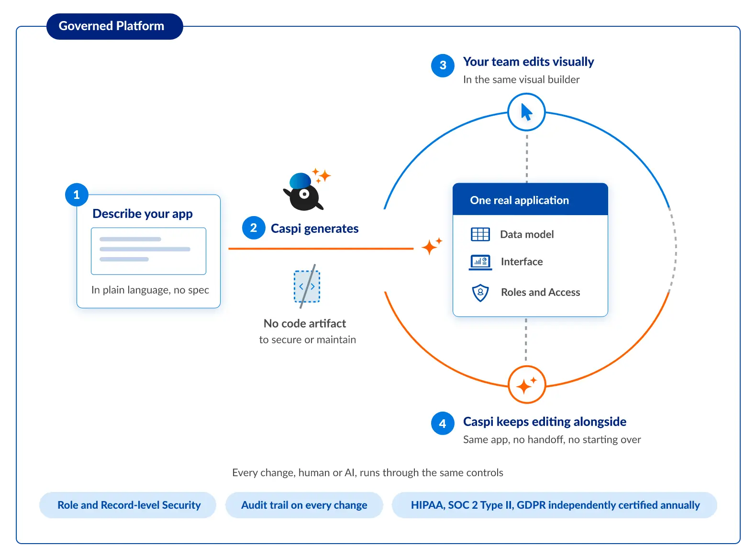Click the In plain language, no spec text
The width and height of the screenshot is (756, 557).
150,290
